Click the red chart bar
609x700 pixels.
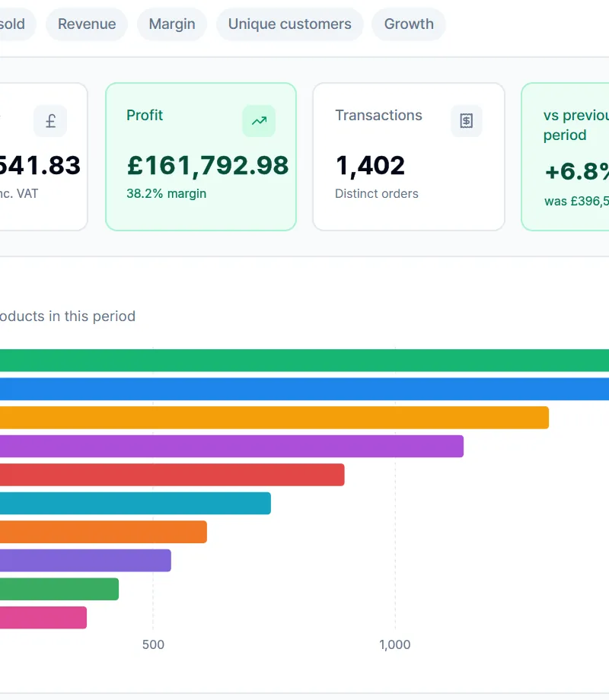(172, 475)
